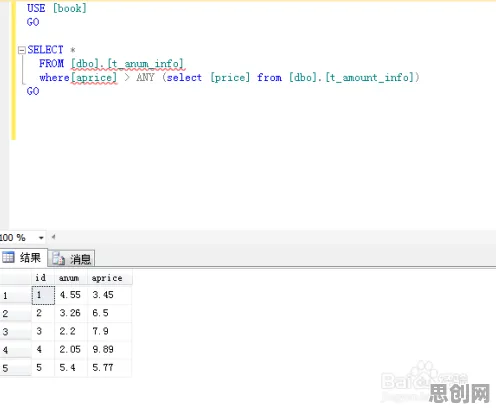Click aprice cell 9.89
The width and height of the screenshot is (496, 412).
point(110,349)
